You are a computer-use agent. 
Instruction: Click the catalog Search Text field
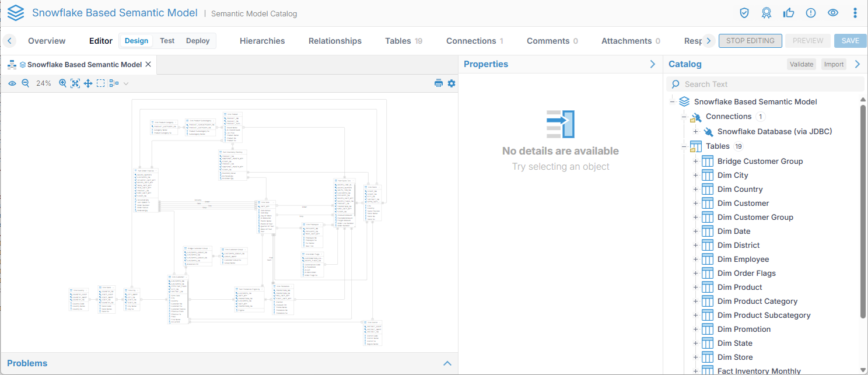point(770,84)
